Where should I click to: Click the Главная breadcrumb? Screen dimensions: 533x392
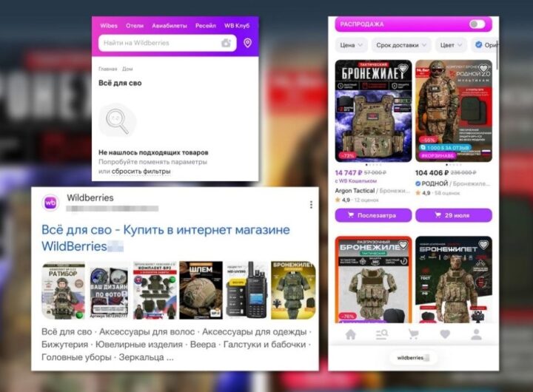point(108,69)
